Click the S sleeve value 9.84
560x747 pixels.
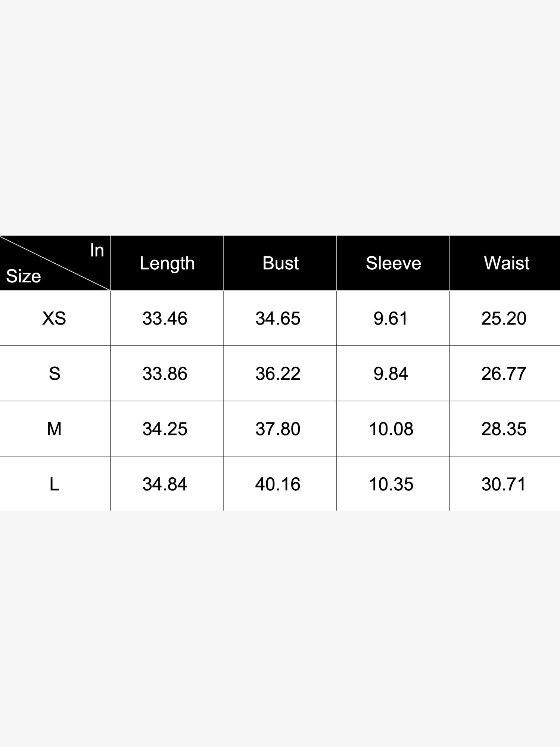click(x=391, y=373)
